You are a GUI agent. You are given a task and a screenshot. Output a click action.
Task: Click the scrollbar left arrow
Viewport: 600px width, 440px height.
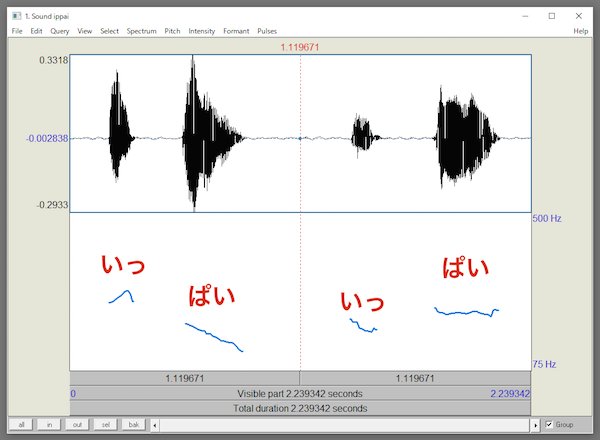tap(155, 425)
